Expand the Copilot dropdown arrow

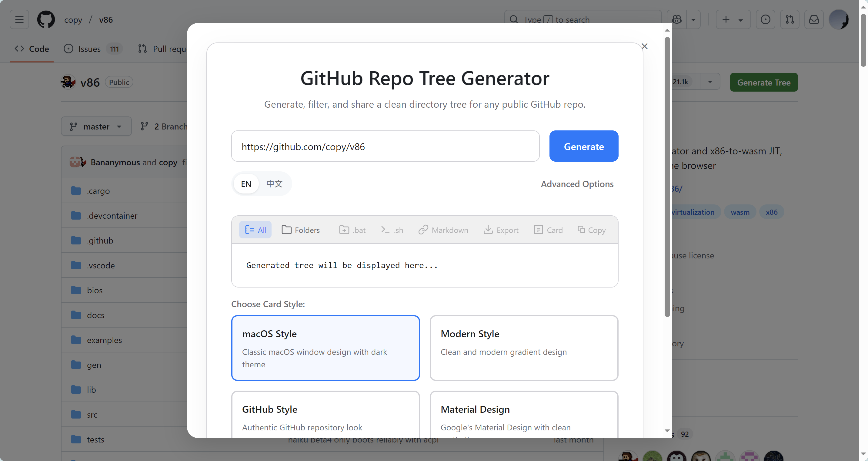click(693, 19)
